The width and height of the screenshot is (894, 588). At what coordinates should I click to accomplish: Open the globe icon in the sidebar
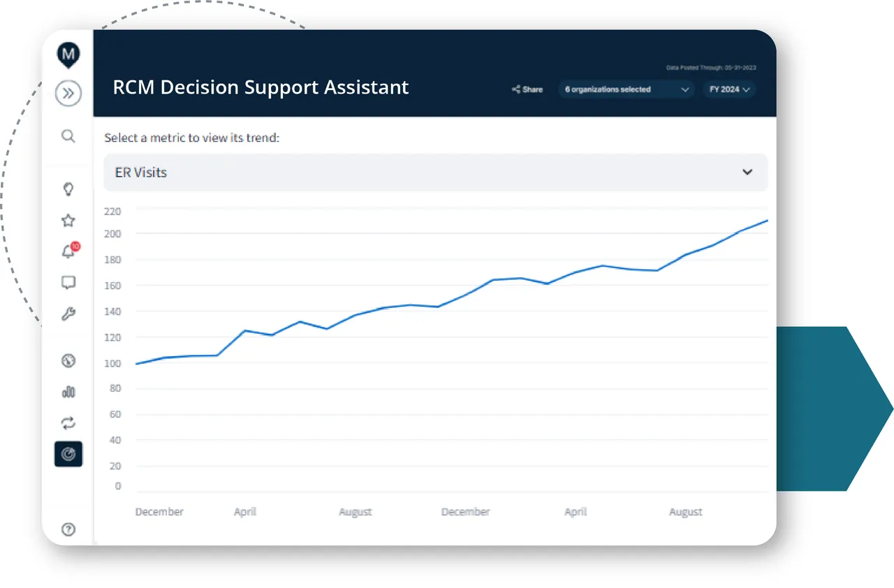point(68,361)
